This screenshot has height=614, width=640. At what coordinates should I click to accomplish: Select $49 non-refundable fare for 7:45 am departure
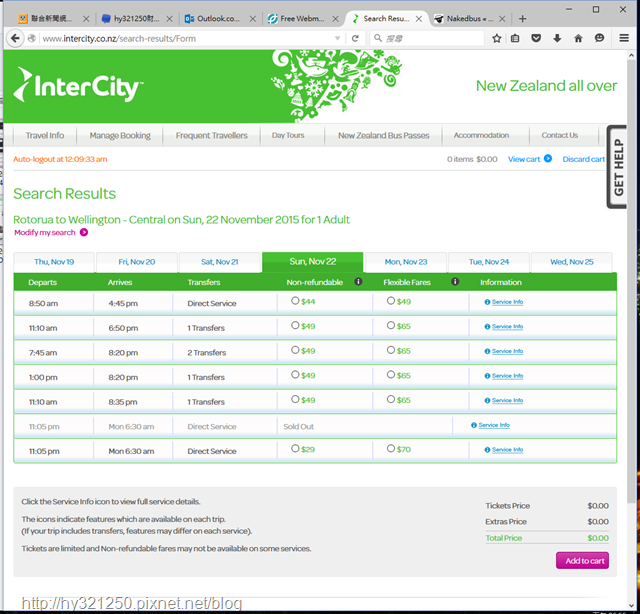pyautogui.click(x=295, y=350)
